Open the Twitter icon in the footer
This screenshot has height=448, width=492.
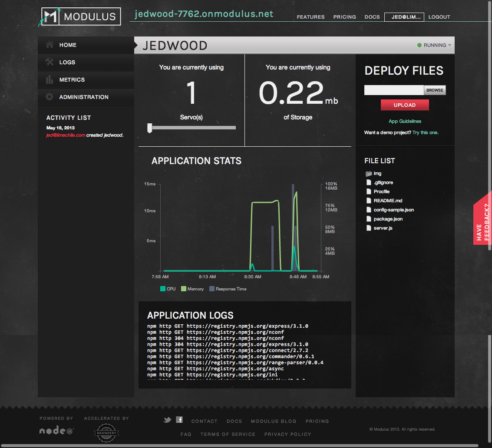point(167,420)
